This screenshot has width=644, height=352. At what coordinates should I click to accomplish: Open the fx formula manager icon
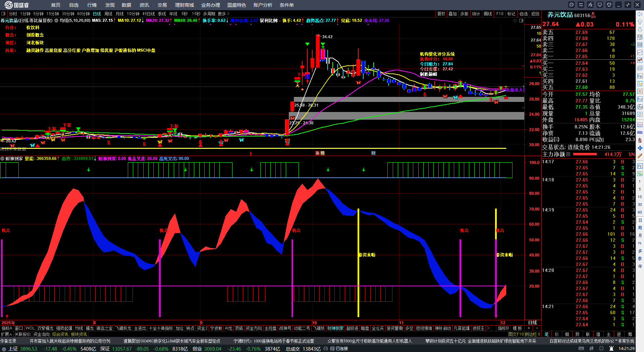[590, 5]
